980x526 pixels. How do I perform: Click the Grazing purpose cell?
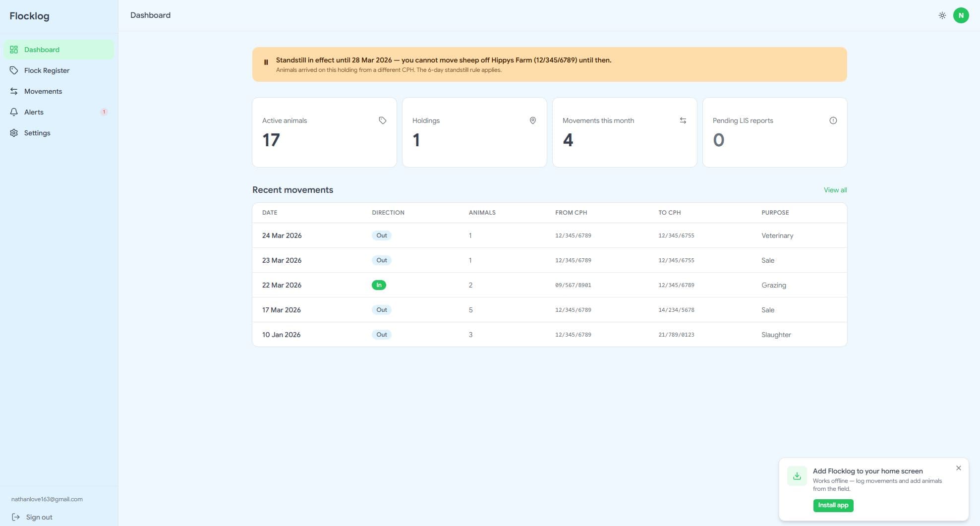pyautogui.click(x=774, y=285)
